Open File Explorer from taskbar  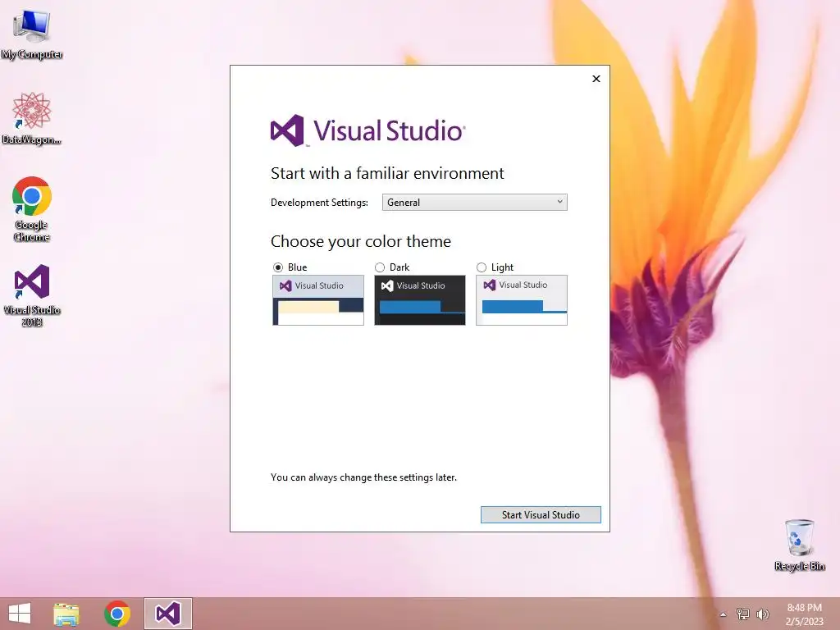coord(66,614)
